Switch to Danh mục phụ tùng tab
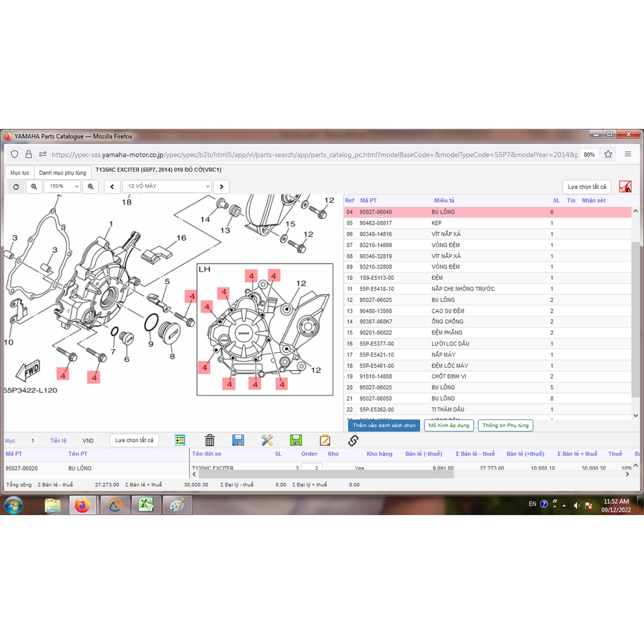644x644 pixels. coord(62,173)
